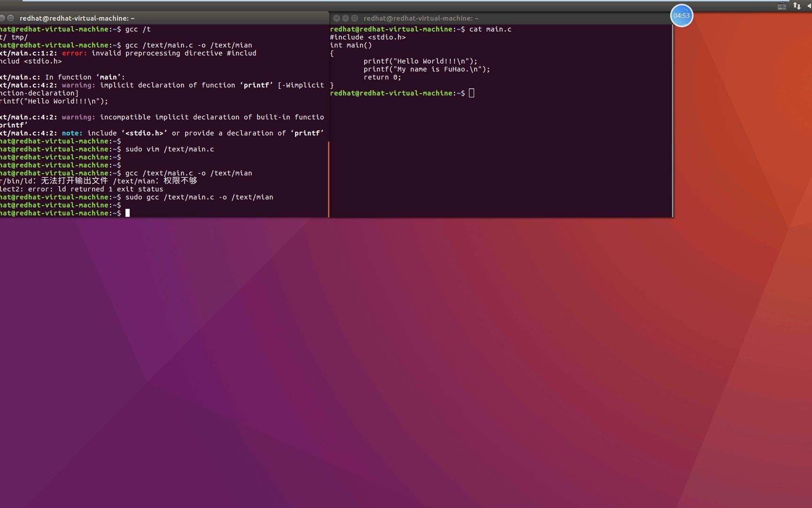Maximize the right terminal window
812x508 pixels.
(354, 18)
